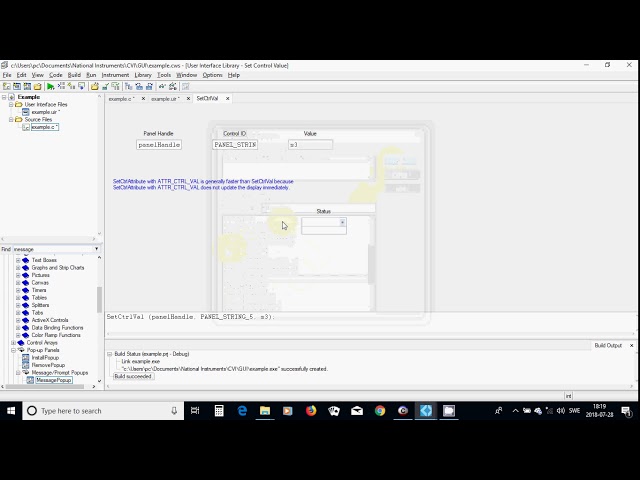Open the File menu
The image size is (640, 480).
click(x=7, y=75)
